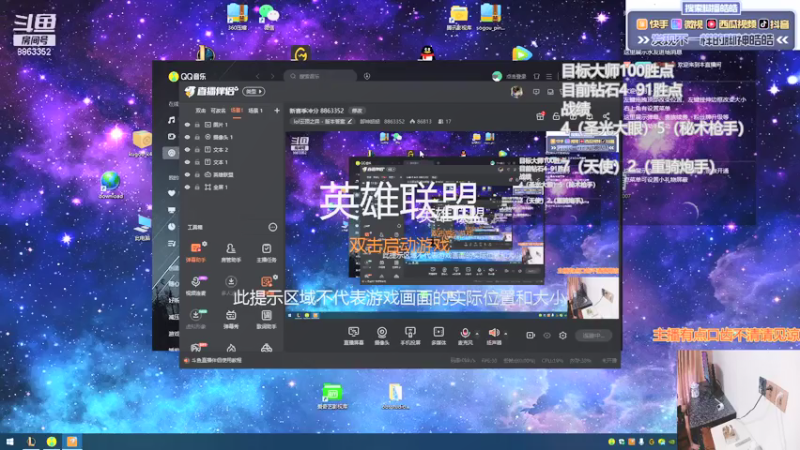This screenshot has height=450, width=800.
Task: Open the clock recent-plays item in the QQ音乐 sidebar
Action: [171, 227]
